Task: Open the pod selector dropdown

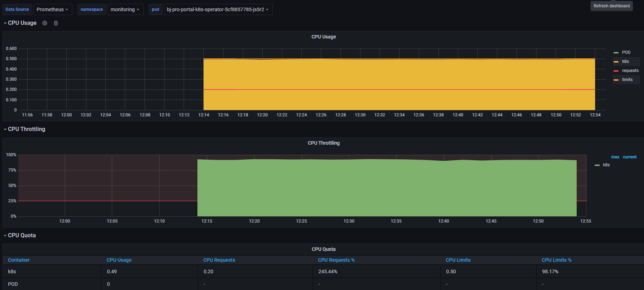Action: click(x=218, y=9)
